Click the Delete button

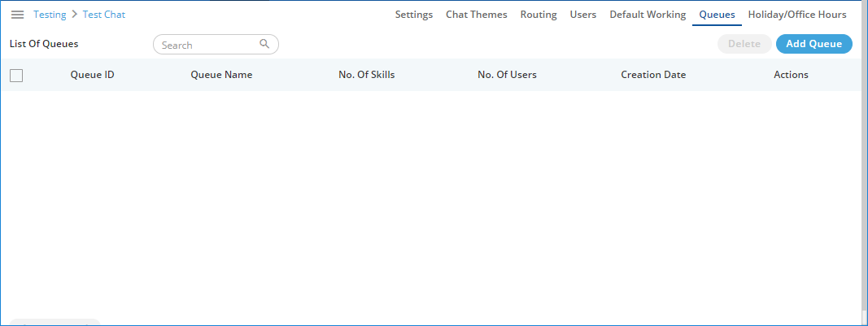[x=744, y=44]
